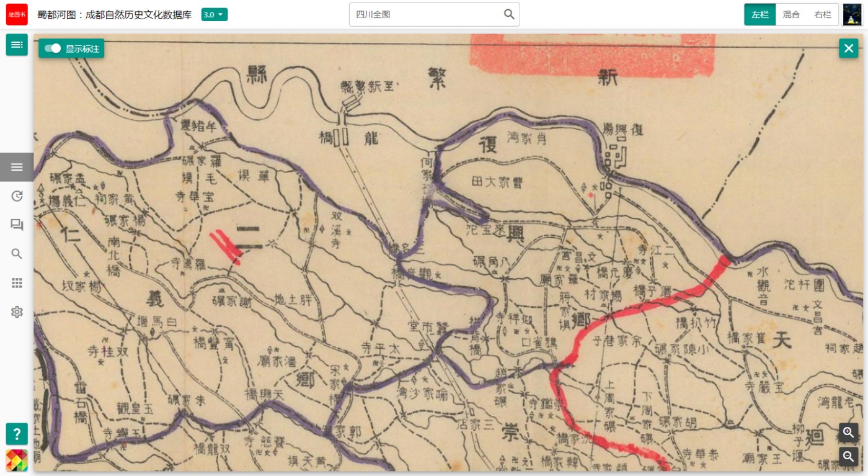868x476 pixels.
Task: Open the user avatar thumbnail
Action: coord(852,14)
